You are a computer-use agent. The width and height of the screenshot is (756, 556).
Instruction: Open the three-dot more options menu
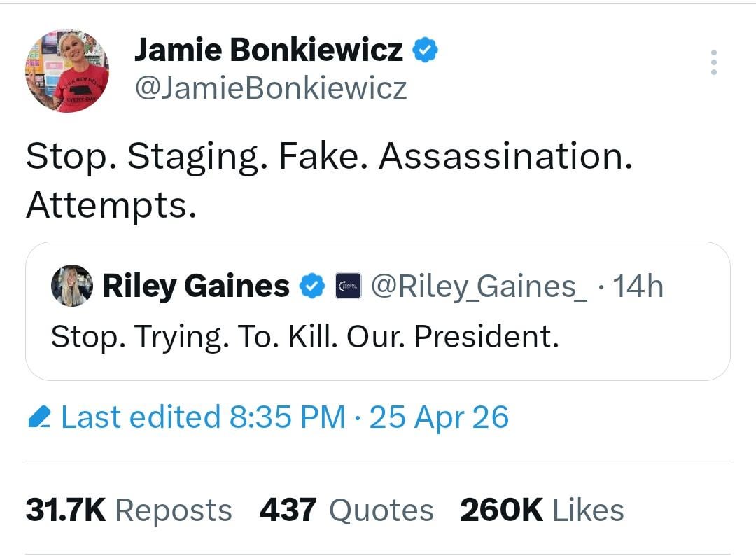(x=713, y=62)
